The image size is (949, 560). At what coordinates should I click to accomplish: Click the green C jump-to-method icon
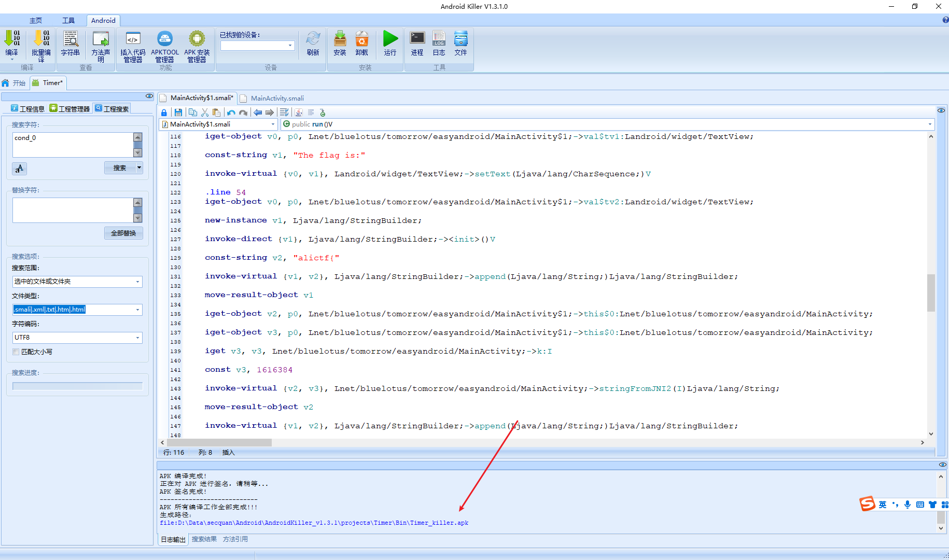(323, 113)
